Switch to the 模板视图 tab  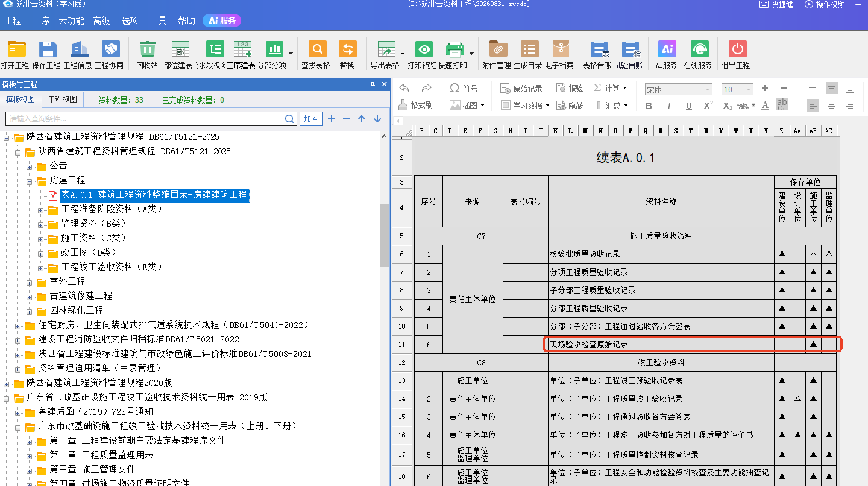(x=20, y=99)
